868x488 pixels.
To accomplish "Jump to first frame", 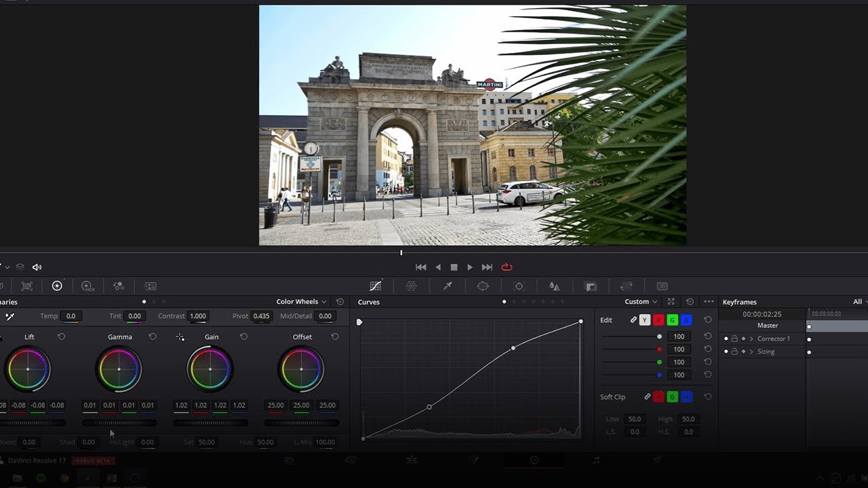I will (x=421, y=267).
